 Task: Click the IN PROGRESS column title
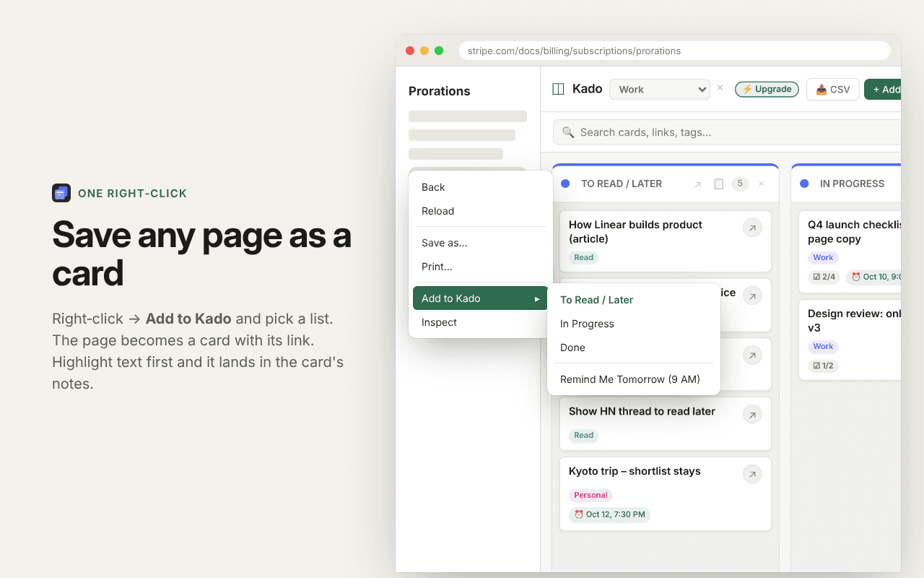(x=852, y=184)
